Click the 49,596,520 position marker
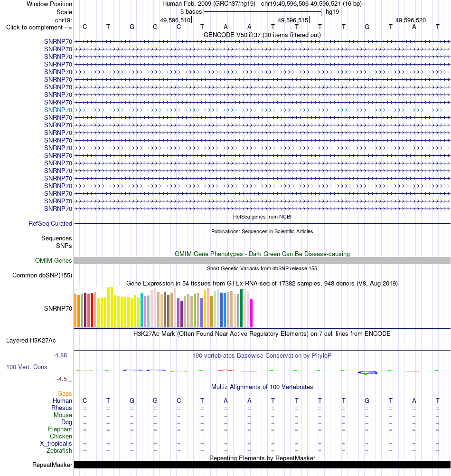This screenshot has height=476, width=451. [411, 20]
